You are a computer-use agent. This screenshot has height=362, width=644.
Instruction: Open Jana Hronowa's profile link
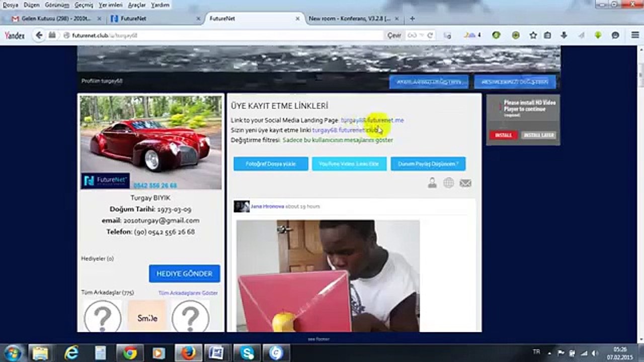267,207
